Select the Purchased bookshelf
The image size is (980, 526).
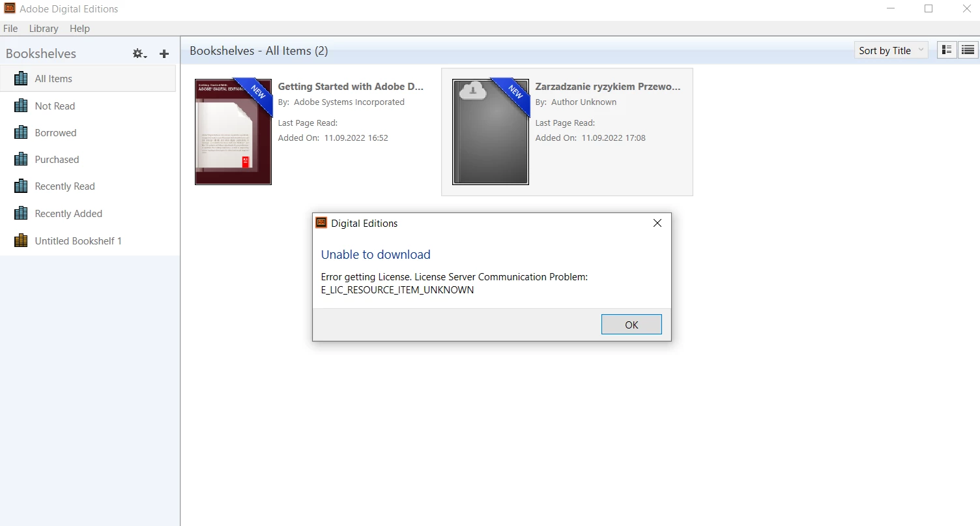pyautogui.click(x=88, y=159)
